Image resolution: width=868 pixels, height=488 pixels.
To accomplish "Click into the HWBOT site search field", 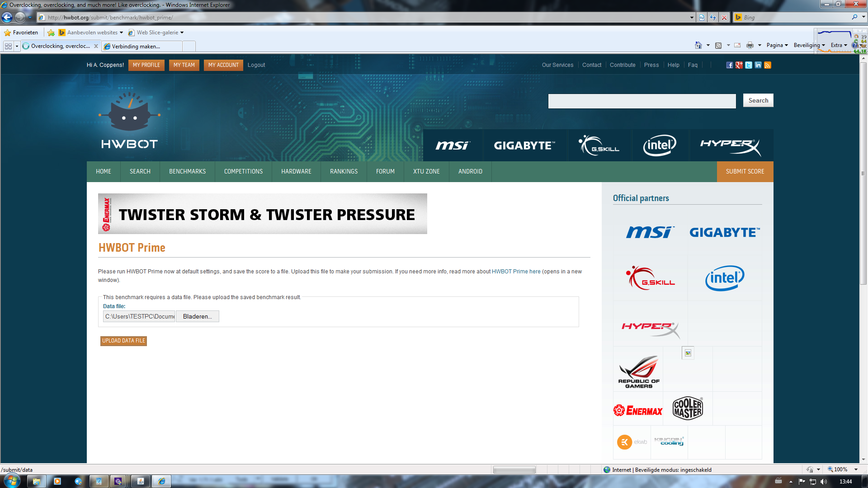I will click(x=642, y=101).
